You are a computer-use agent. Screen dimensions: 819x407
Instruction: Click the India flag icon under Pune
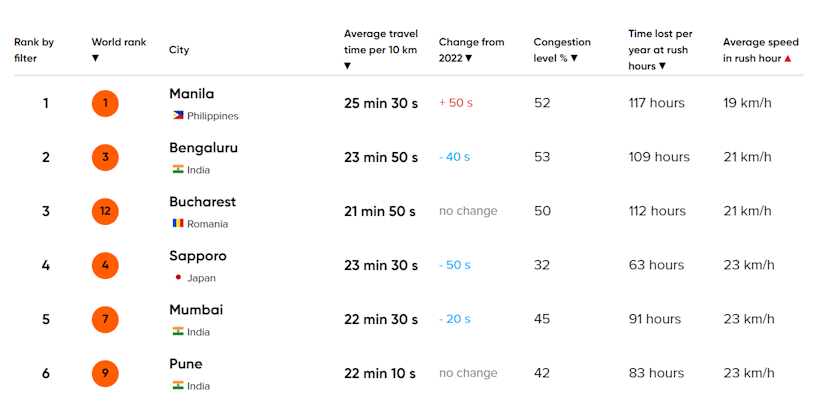click(x=178, y=386)
